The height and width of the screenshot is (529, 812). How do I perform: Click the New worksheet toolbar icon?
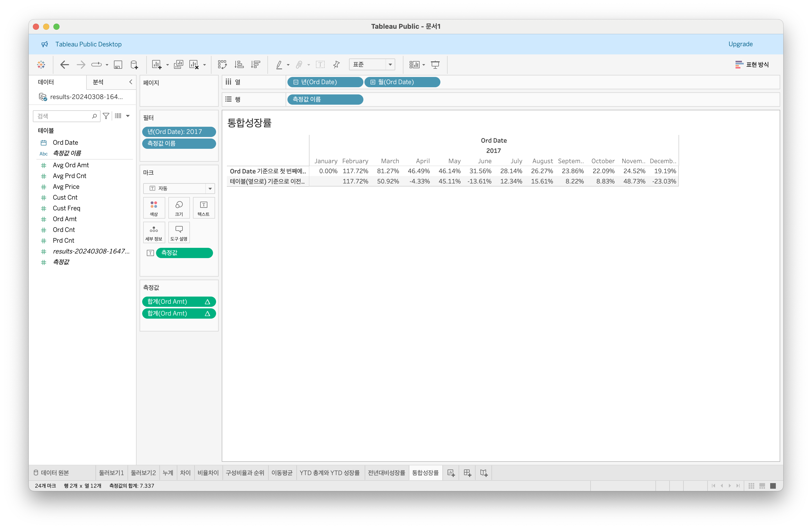[x=157, y=64]
